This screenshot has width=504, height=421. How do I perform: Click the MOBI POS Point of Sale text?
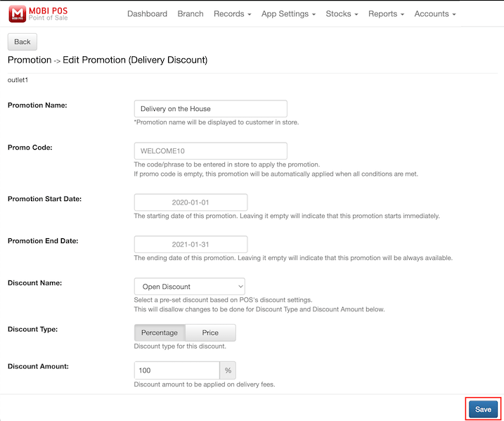point(49,14)
